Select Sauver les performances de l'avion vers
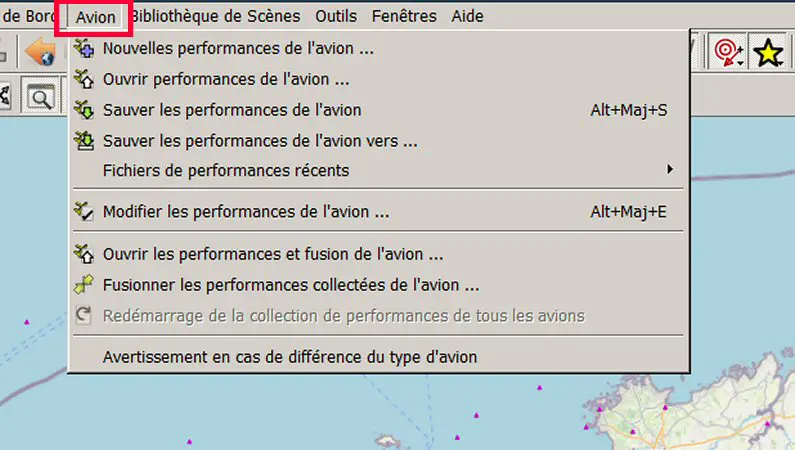Screen dimensions: 795x450 (x=260, y=141)
